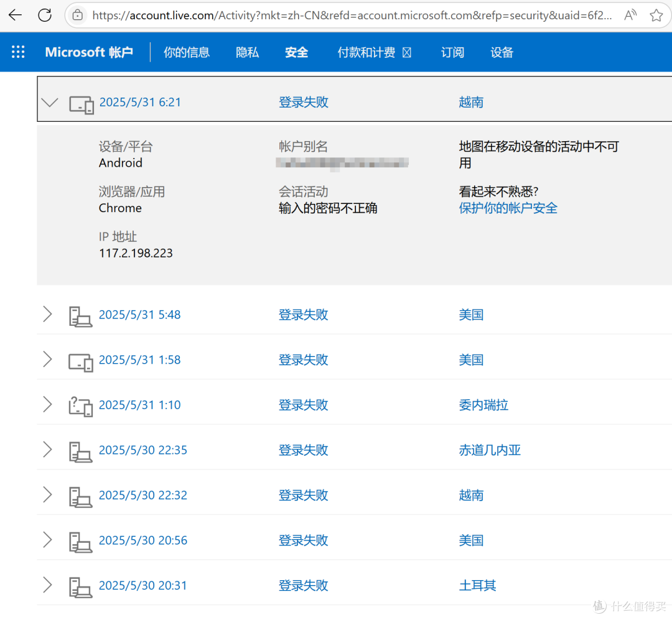Click the Android device platform value
This screenshot has height=620, width=672.
click(121, 163)
